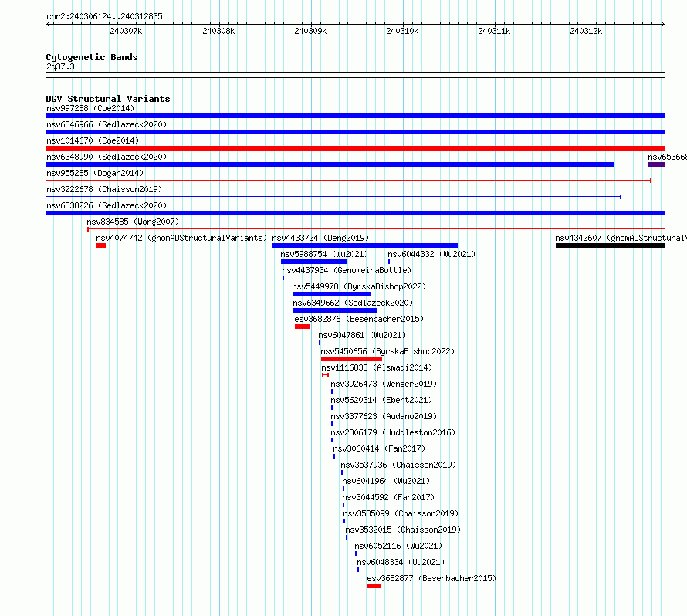This screenshot has height=616, width=687.
Task: Click blue bar under nsv4433724
Action: point(365,245)
